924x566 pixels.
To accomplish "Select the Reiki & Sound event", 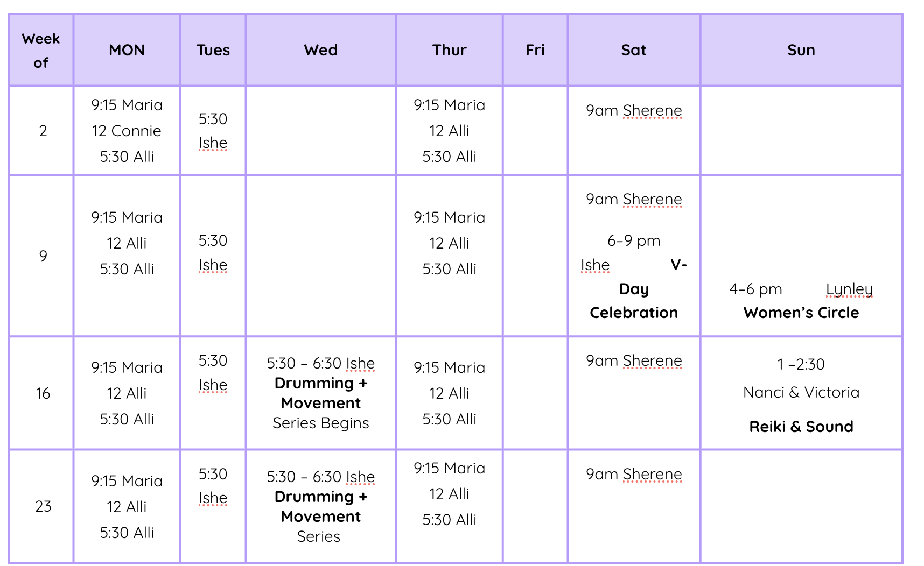I will 801,427.
